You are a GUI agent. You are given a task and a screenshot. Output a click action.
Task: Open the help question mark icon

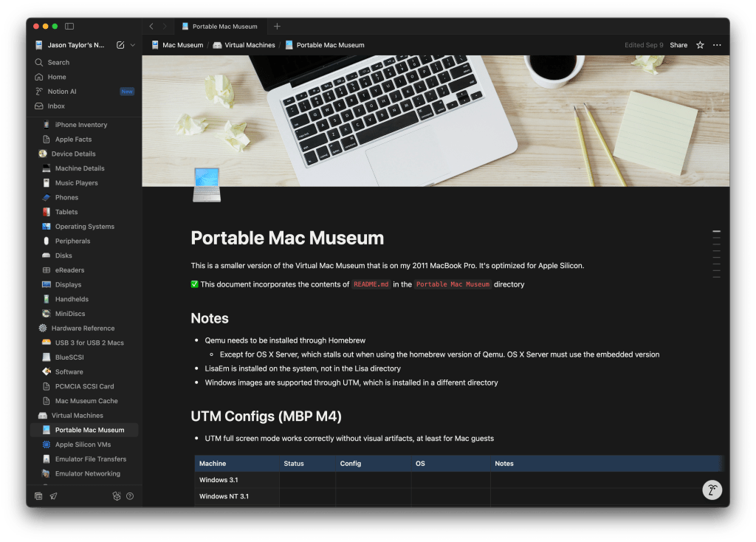pyautogui.click(x=130, y=496)
